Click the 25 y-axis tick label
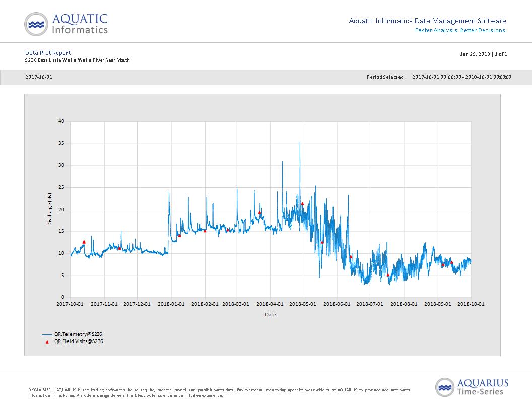The image size is (532, 411). point(61,187)
